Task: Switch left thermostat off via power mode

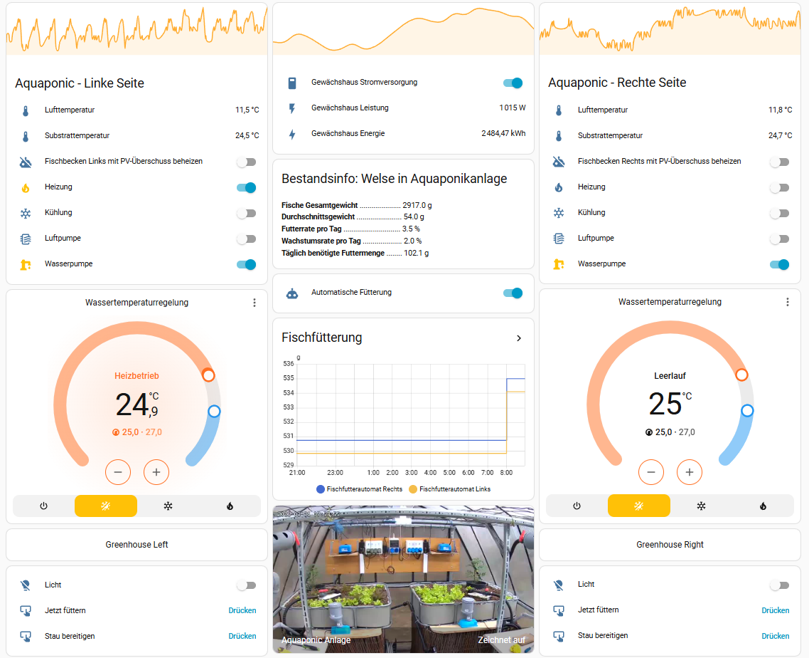Action: click(x=44, y=506)
